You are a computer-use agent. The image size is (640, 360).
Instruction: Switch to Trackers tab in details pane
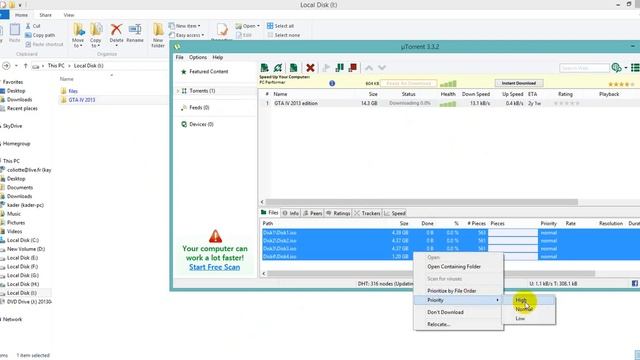click(x=367, y=213)
